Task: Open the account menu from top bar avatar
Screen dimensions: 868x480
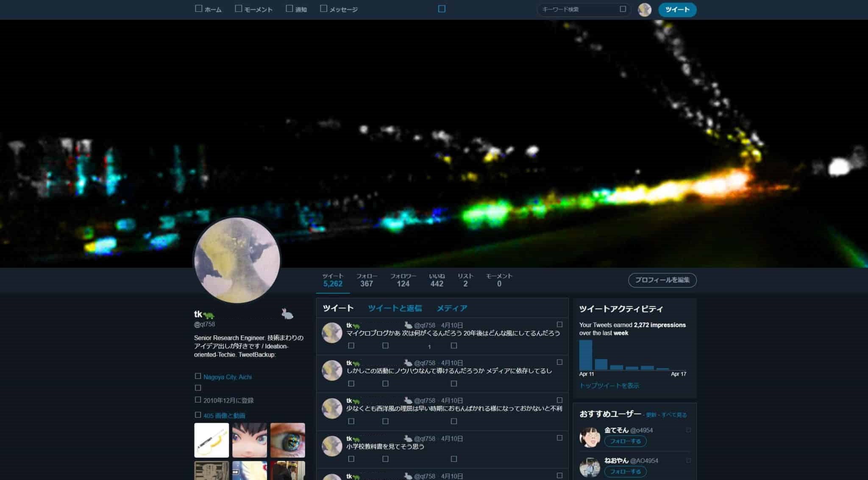Action: 645,10
